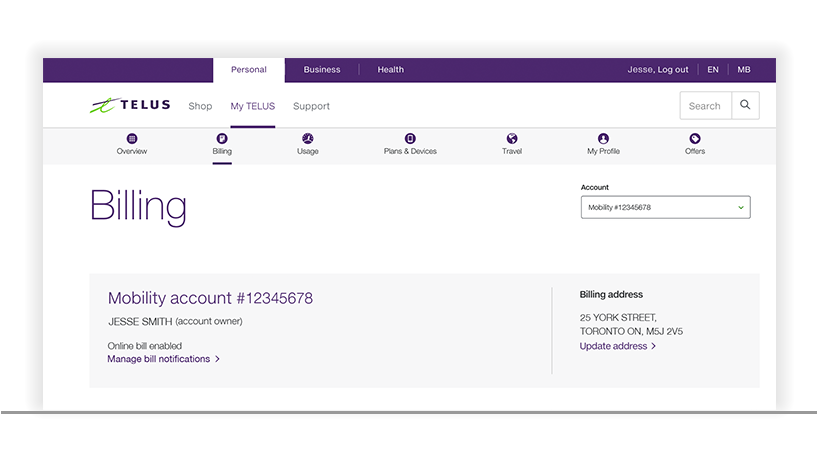Open the Plans & Devices phone icon

pos(410,139)
